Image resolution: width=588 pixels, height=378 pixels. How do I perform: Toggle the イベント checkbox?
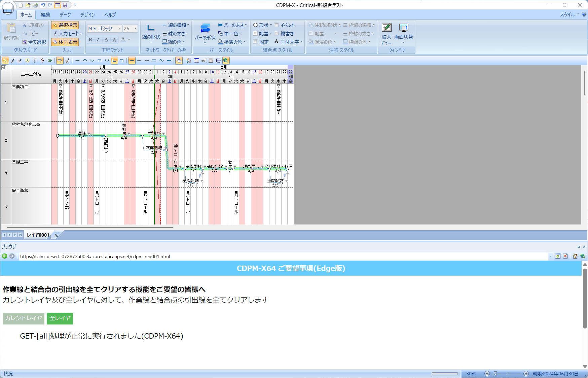pyautogui.click(x=277, y=25)
